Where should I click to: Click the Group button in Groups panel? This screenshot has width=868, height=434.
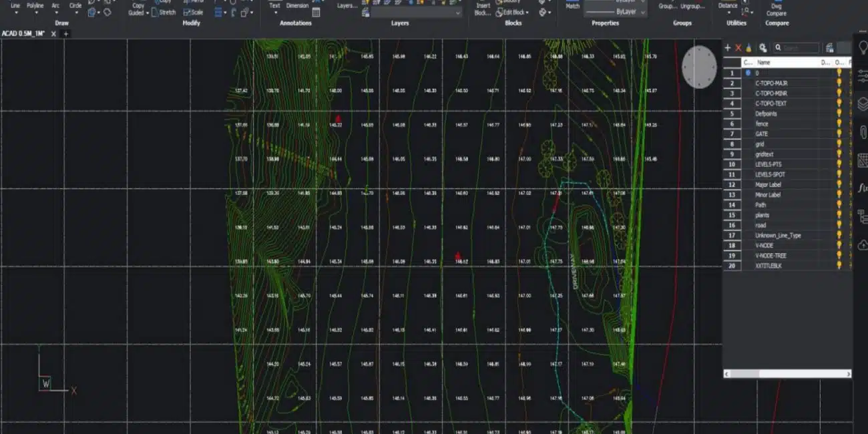pos(666,6)
